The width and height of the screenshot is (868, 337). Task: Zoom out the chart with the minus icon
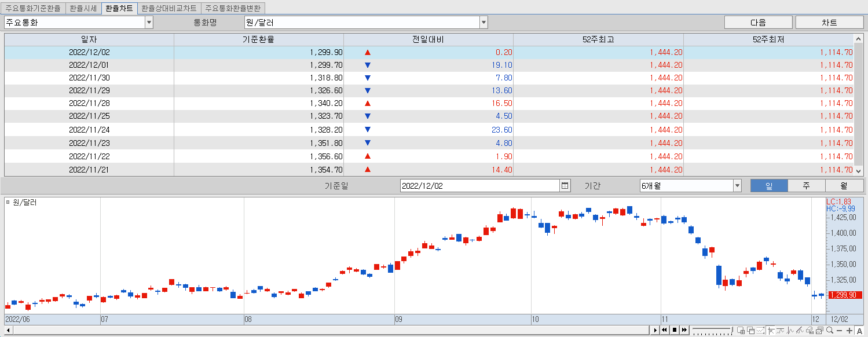(x=840, y=331)
